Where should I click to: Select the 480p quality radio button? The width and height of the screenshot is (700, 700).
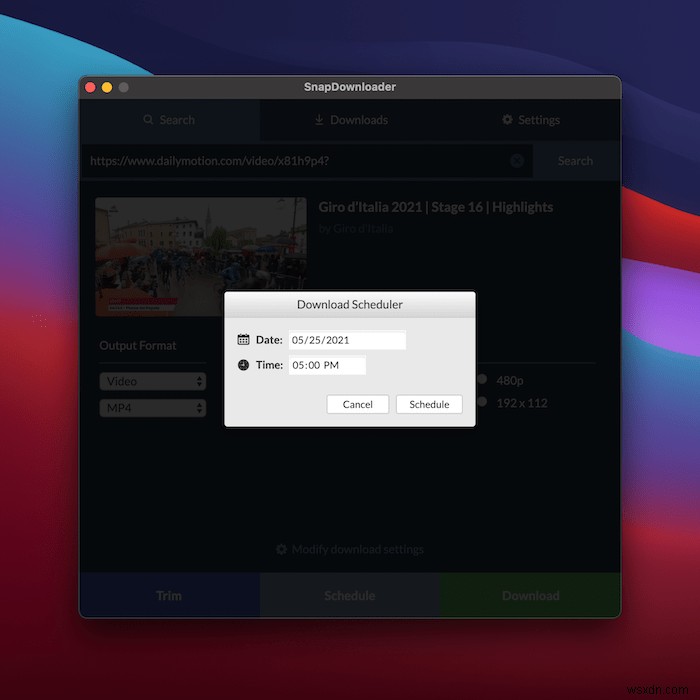click(x=482, y=379)
